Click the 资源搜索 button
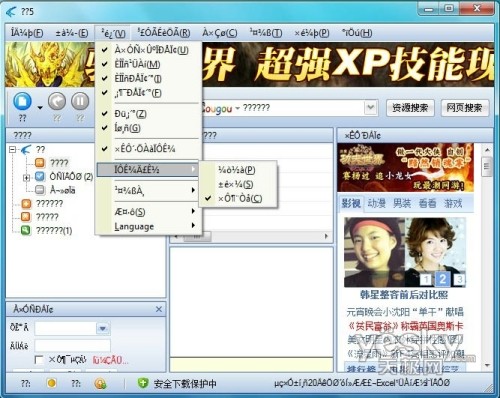This screenshot has width=500, height=398. click(x=410, y=108)
